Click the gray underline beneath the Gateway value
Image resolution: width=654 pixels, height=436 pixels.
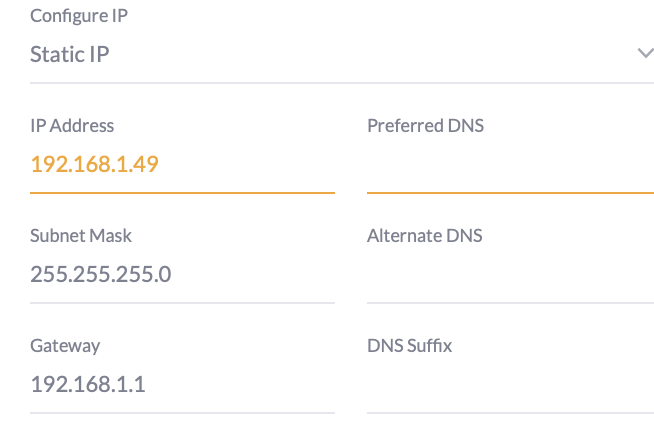pyautogui.click(x=182, y=412)
